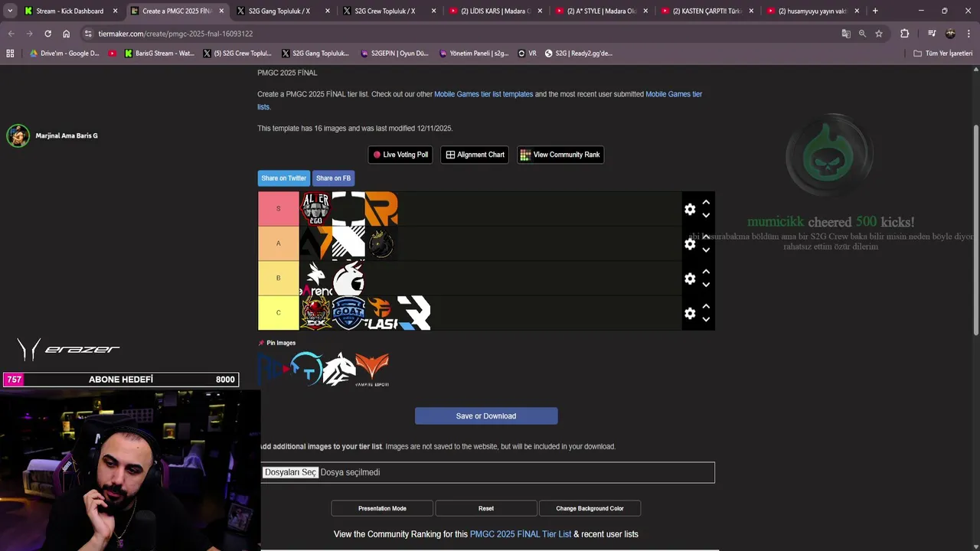The image size is (980, 551).
Task: Switch to S2G Crew Topluluk / X tab
Action: (x=385, y=11)
